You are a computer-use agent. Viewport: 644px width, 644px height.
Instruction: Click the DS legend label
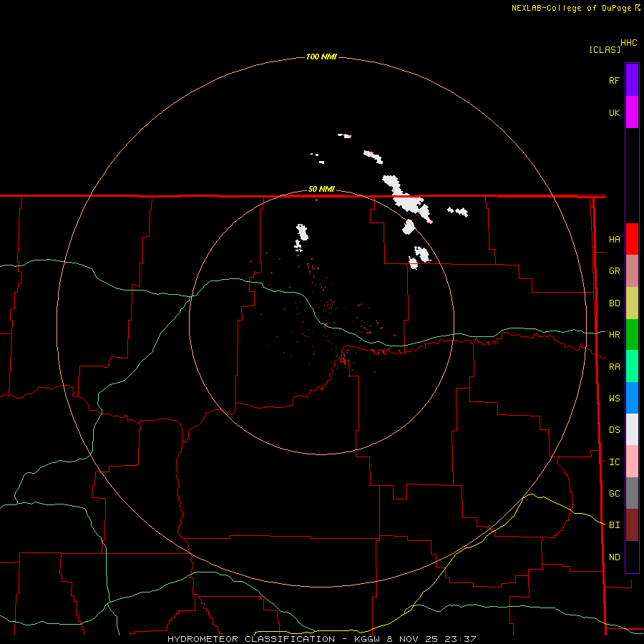pos(615,430)
